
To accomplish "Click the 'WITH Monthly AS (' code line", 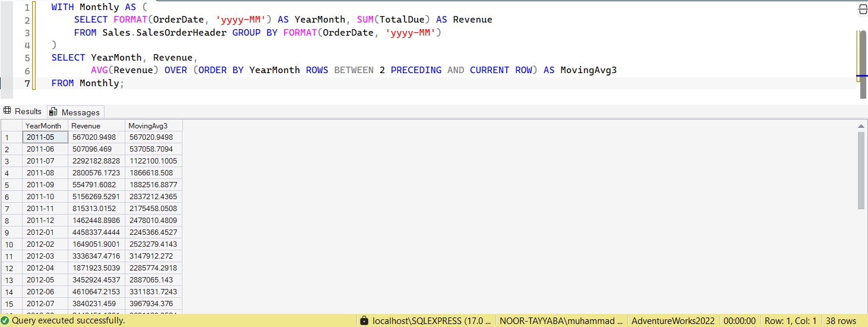I will click(x=99, y=7).
